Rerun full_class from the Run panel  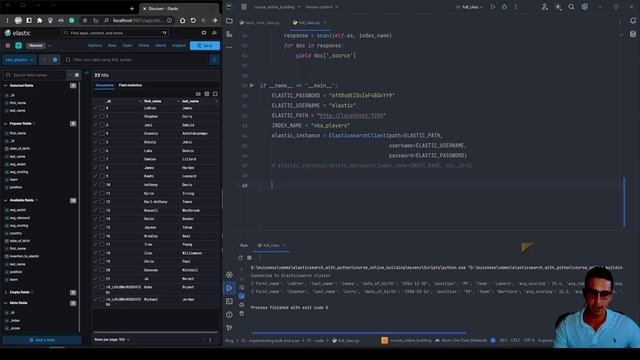click(x=240, y=258)
